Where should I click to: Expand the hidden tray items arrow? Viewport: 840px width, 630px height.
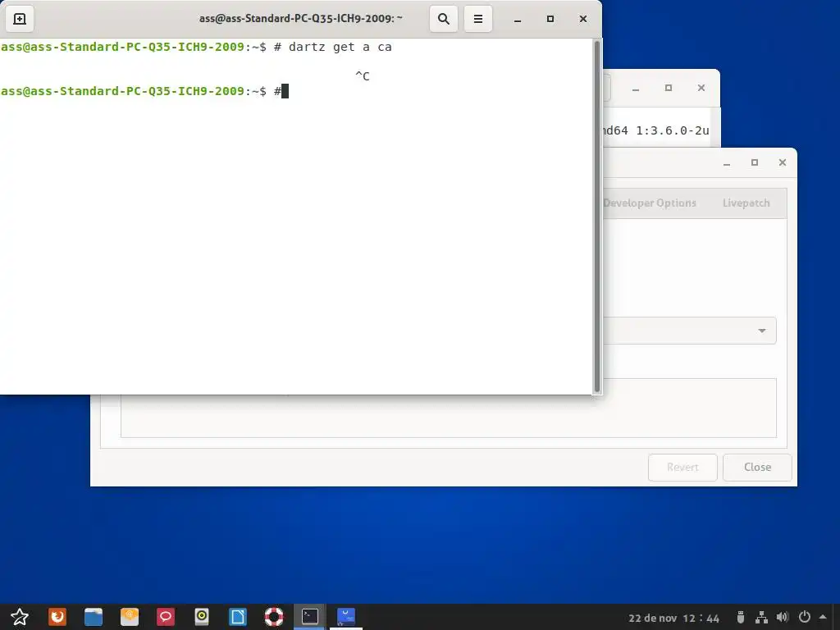pos(823,618)
